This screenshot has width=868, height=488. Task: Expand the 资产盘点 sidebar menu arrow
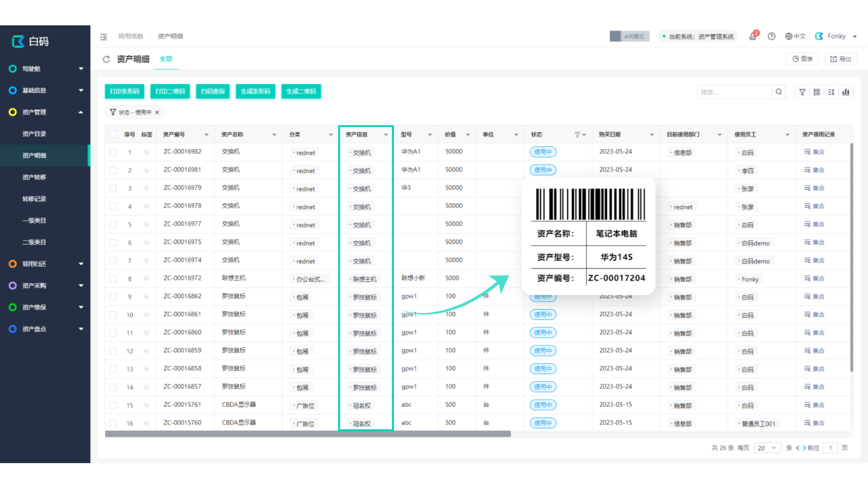click(x=81, y=329)
